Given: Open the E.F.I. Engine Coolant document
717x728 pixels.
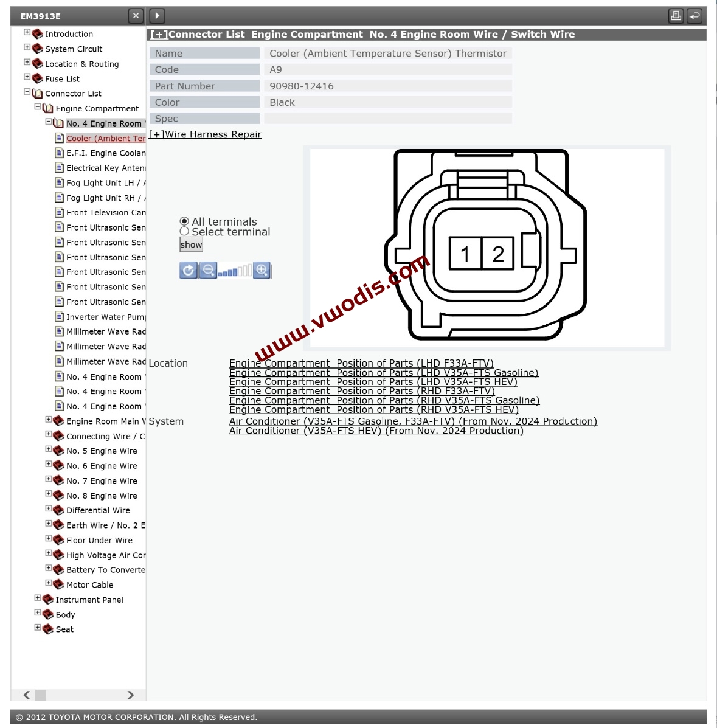Looking at the screenshot, I should click(105, 153).
